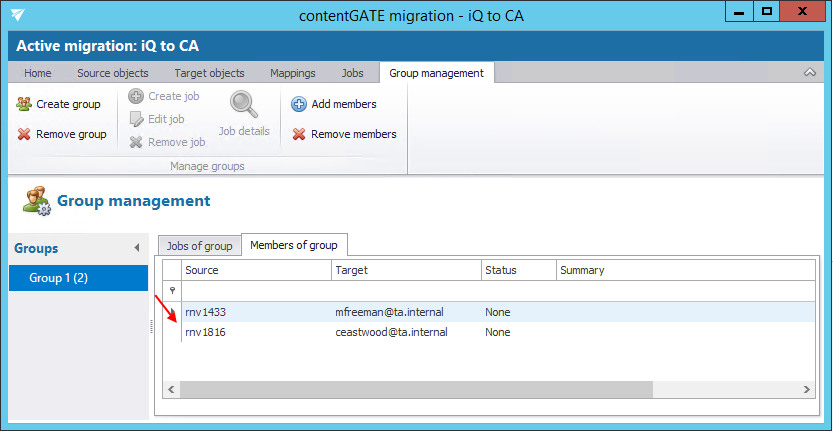Open the Jobs of group tab

pyautogui.click(x=199, y=246)
